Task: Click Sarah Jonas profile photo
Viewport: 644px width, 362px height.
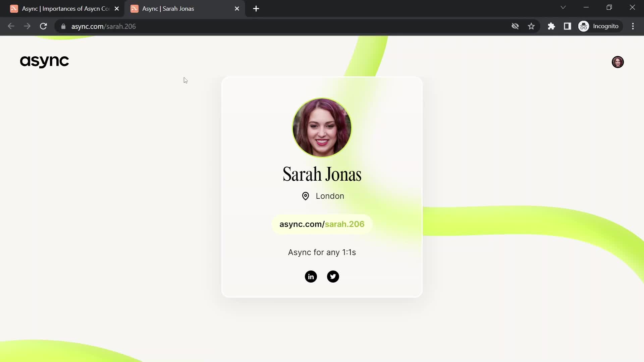Action: (322, 127)
